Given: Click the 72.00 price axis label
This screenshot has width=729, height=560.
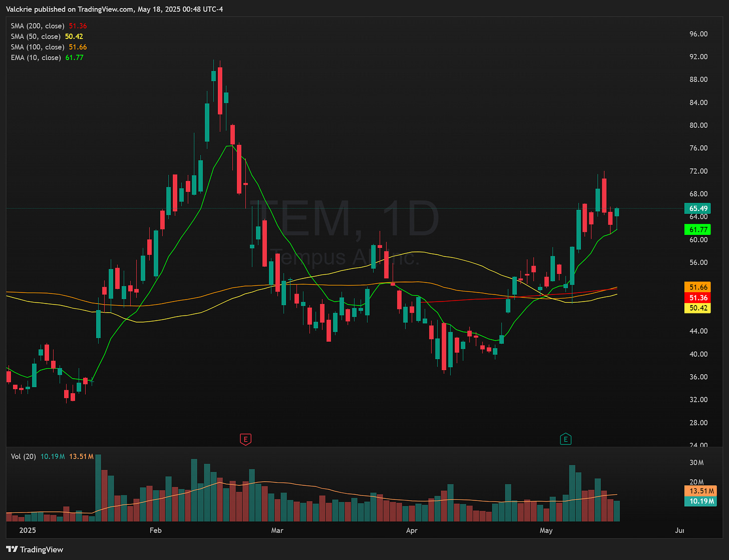Looking at the screenshot, I should 698,171.
